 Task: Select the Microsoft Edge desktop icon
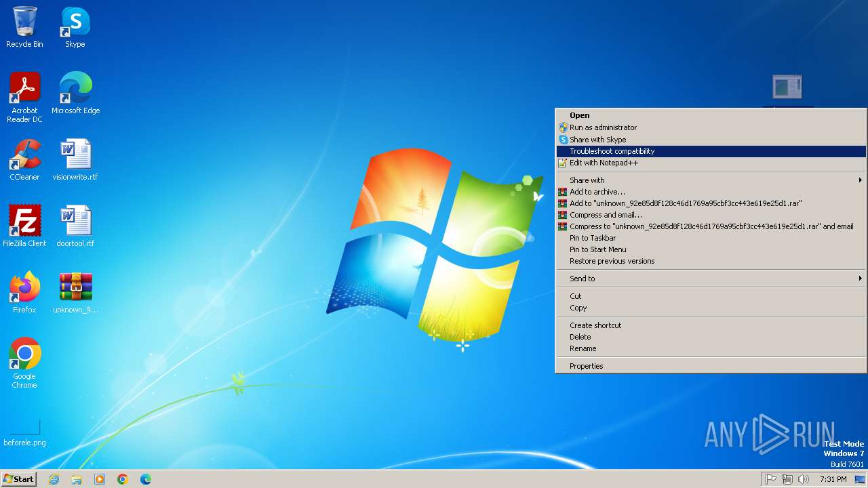tap(75, 93)
